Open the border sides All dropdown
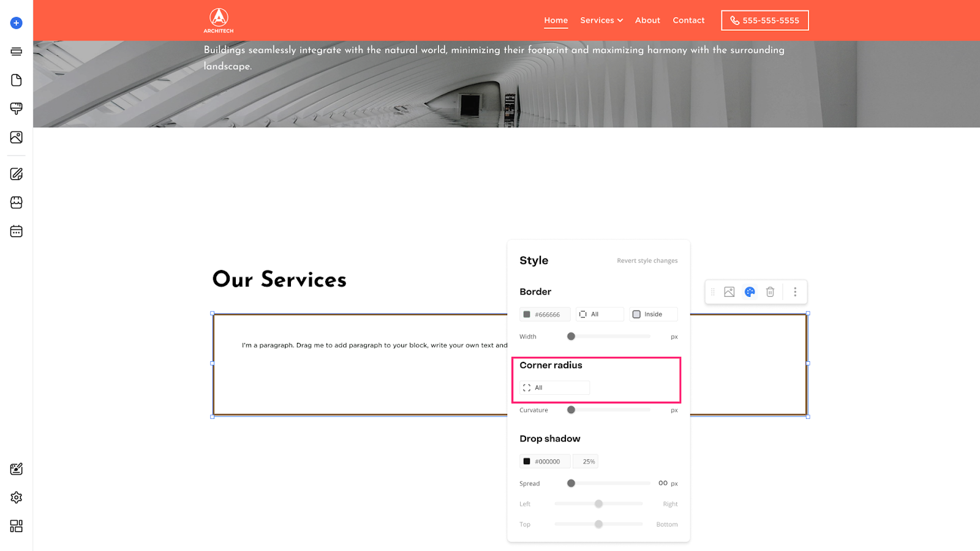Image resolution: width=980 pixels, height=551 pixels. click(600, 314)
